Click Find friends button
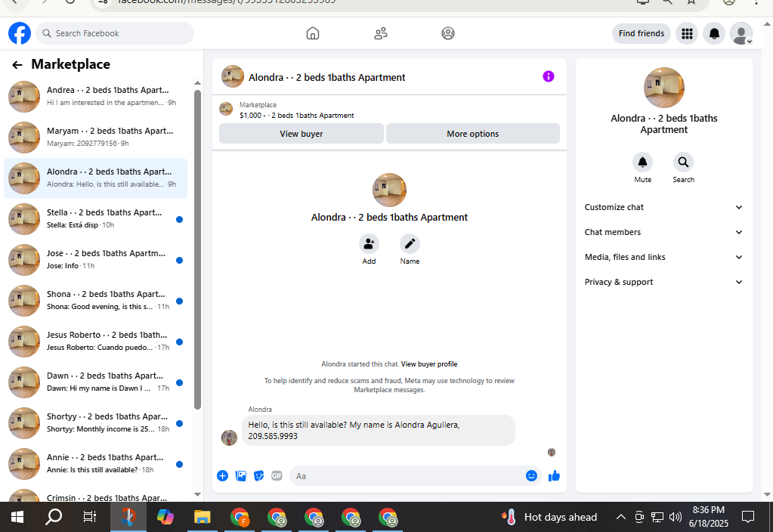This screenshot has width=773, height=532. (x=642, y=33)
